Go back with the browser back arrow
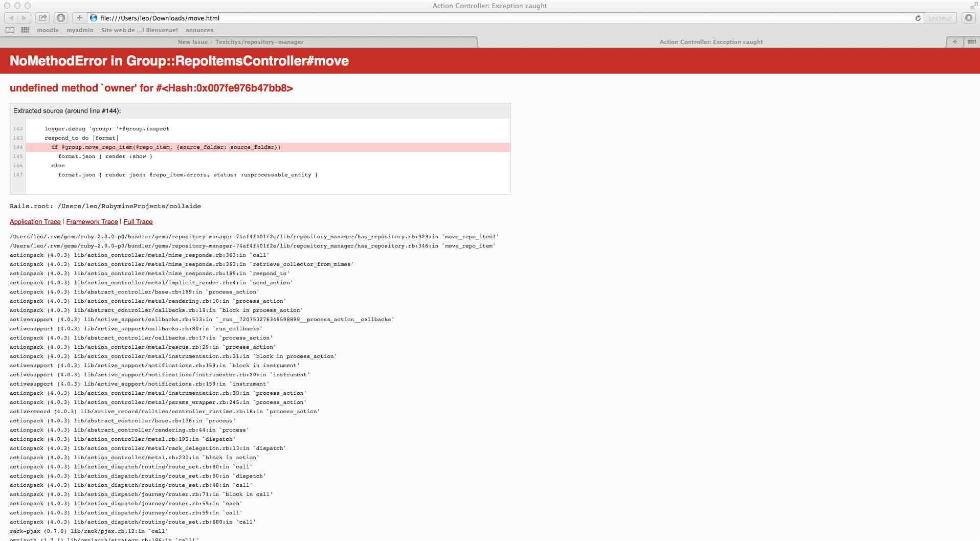Viewport: 980px width, 541px height. [11, 18]
